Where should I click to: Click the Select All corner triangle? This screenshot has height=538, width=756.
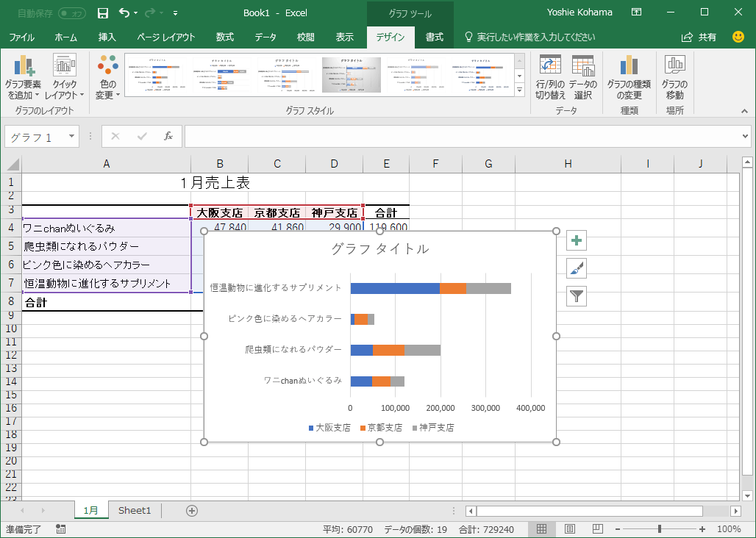point(12,164)
